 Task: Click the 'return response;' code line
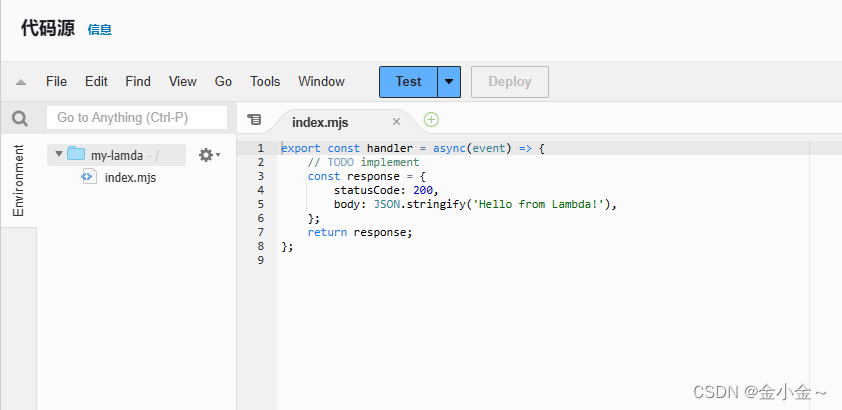coord(360,232)
